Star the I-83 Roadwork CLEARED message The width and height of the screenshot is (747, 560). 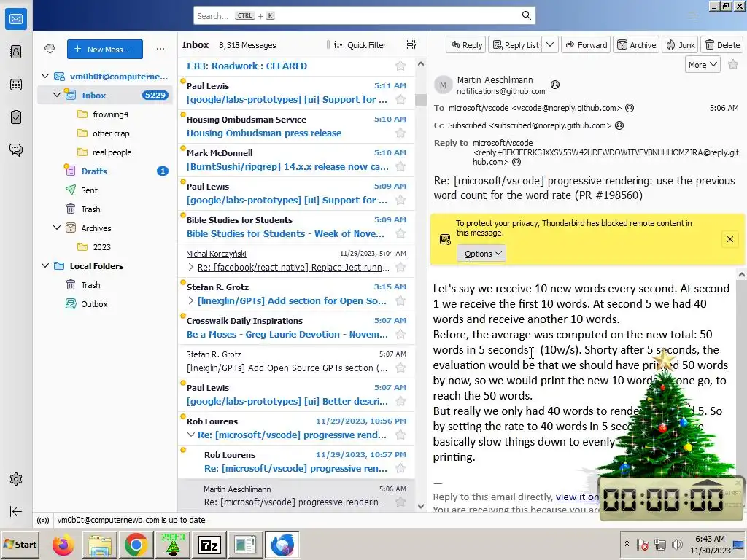400,66
